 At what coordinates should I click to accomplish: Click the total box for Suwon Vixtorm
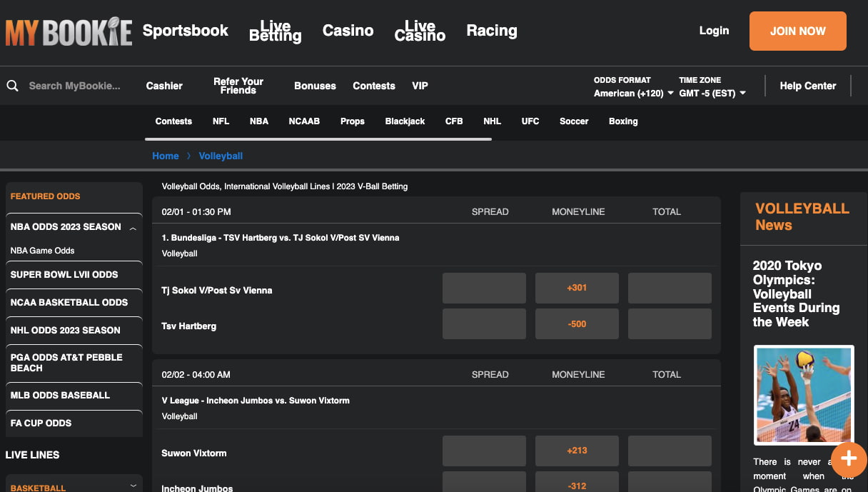pyautogui.click(x=670, y=451)
